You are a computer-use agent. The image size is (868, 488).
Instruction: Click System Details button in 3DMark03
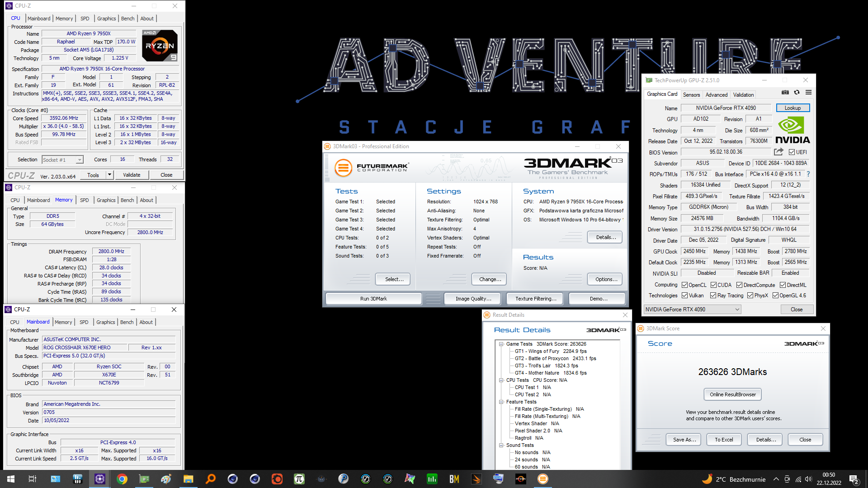click(x=605, y=237)
